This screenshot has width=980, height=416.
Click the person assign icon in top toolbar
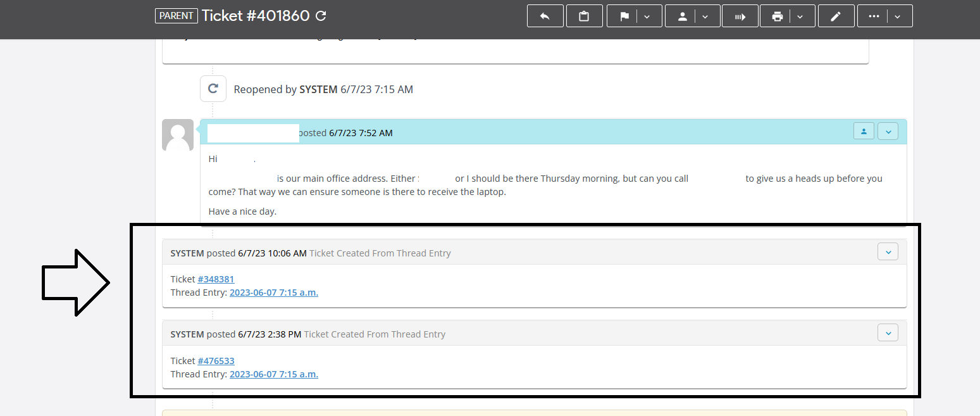click(x=682, y=16)
